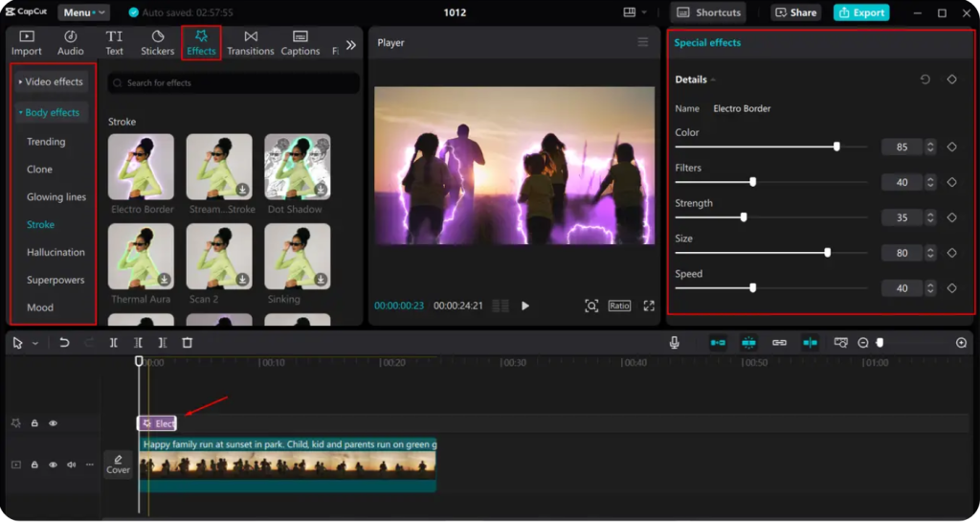Screen dimensions: 980x522
Task: Adjust the Size slider
Action: click(x=828, y=253)
